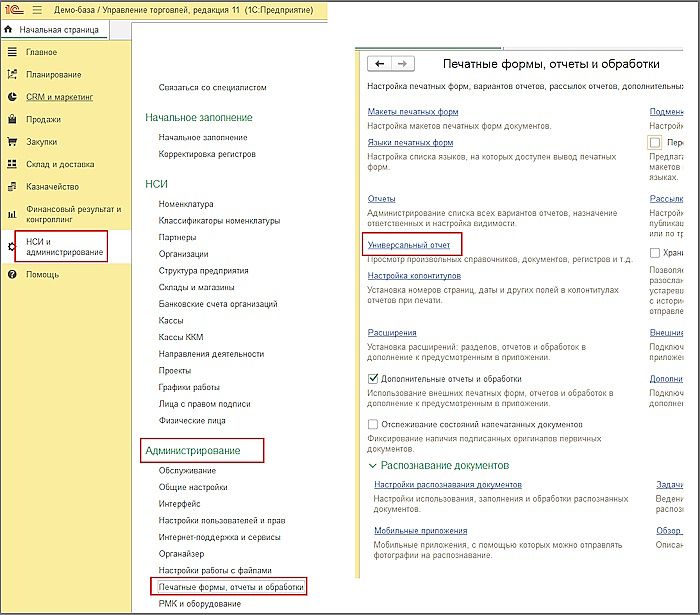Click the НСИ и администрирование gear icon
The image size is (700, 615).
[12, 246]
